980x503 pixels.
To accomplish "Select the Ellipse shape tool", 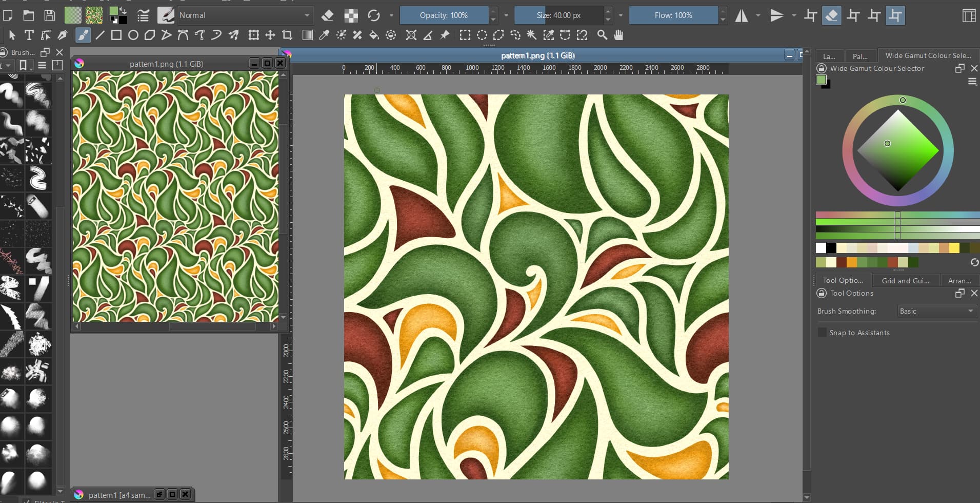I will click(x=133, y=35).
